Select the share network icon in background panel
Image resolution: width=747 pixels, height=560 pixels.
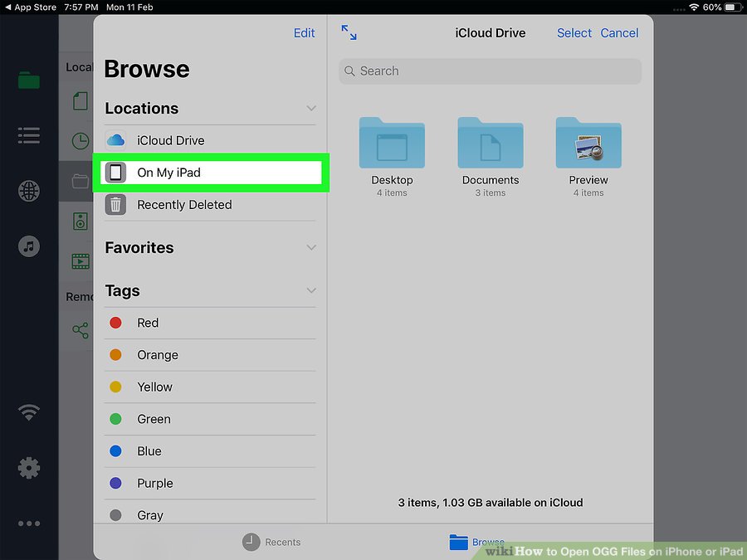coord(80,330)
